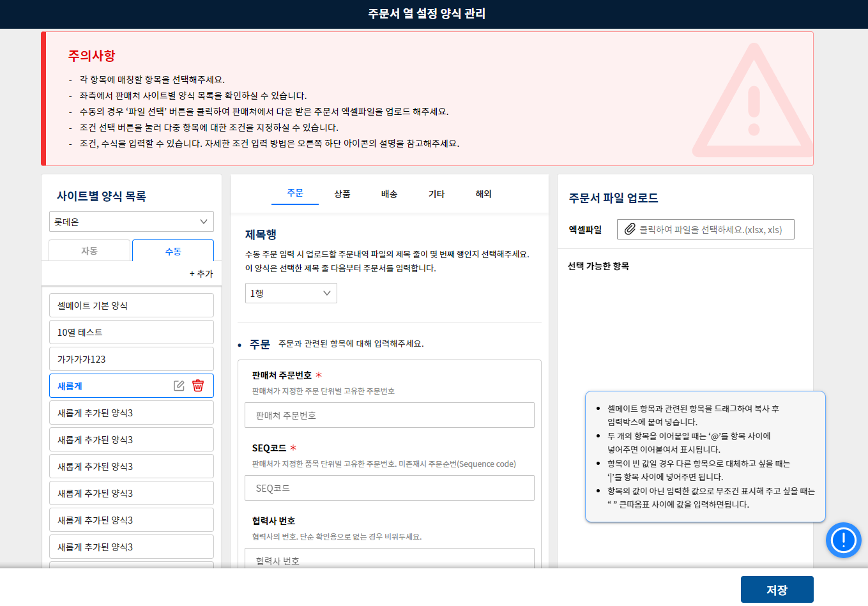The height and width of the screenshot is (606, 868).
Task: Click the paperclip file attach icon
Action: pos(630,229)
